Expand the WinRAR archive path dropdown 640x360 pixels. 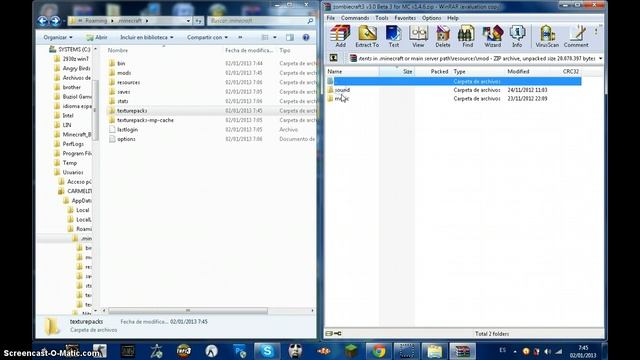(600, 58)
